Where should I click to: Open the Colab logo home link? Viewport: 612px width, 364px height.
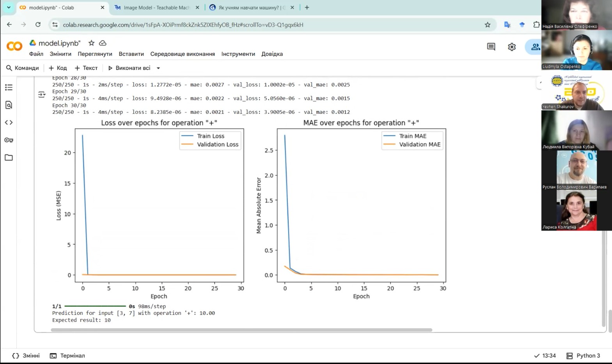click(14, 46)
